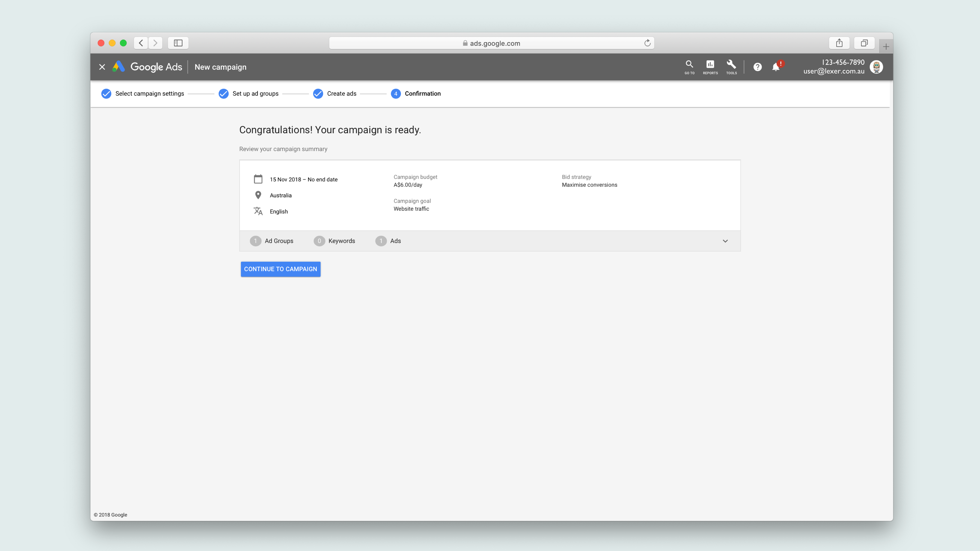The image size is (980, 551).
Task: Click the Safari share icon
Action: (839, 43)
